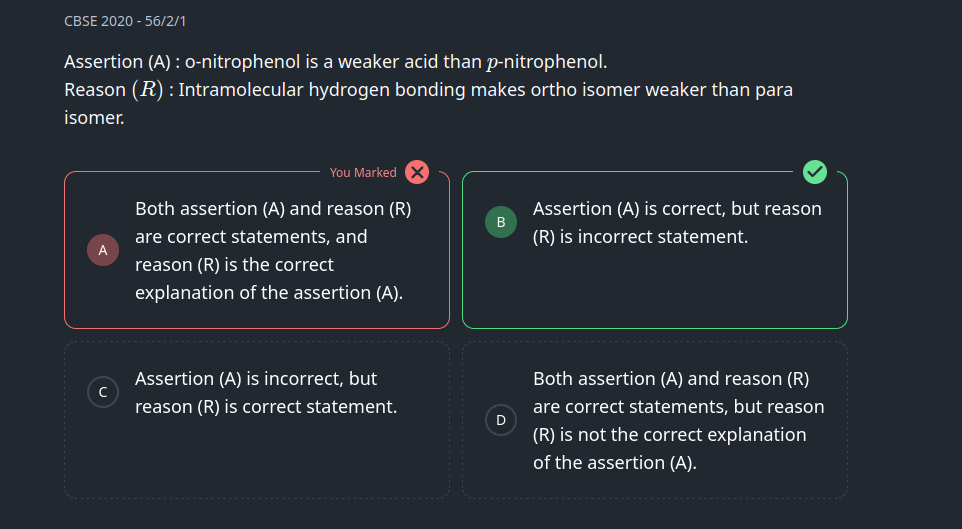Screen dimensions: 962x529
Task: Click the italic p in p-nitrophenol
Action: click(x=491, y=63)
